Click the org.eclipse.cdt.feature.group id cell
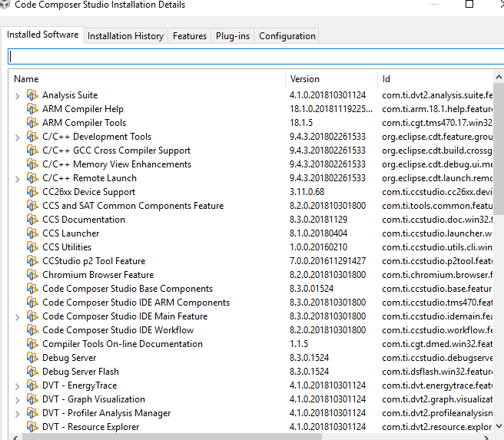 pos(437,137)
